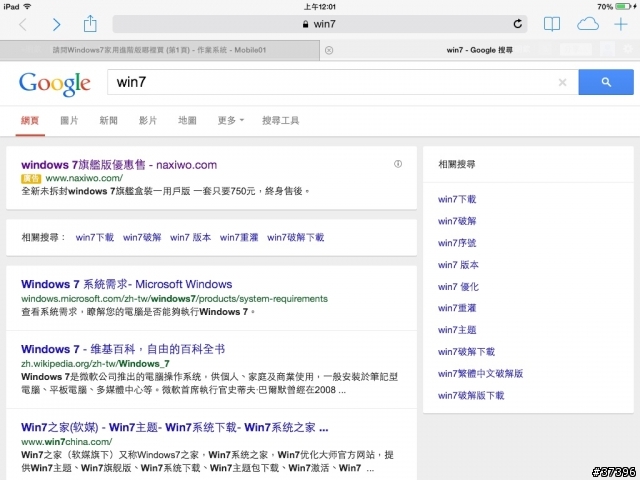Click the www.naxiwo.com/ ad URL
The image size is (640, 480).
click(84, 178)
